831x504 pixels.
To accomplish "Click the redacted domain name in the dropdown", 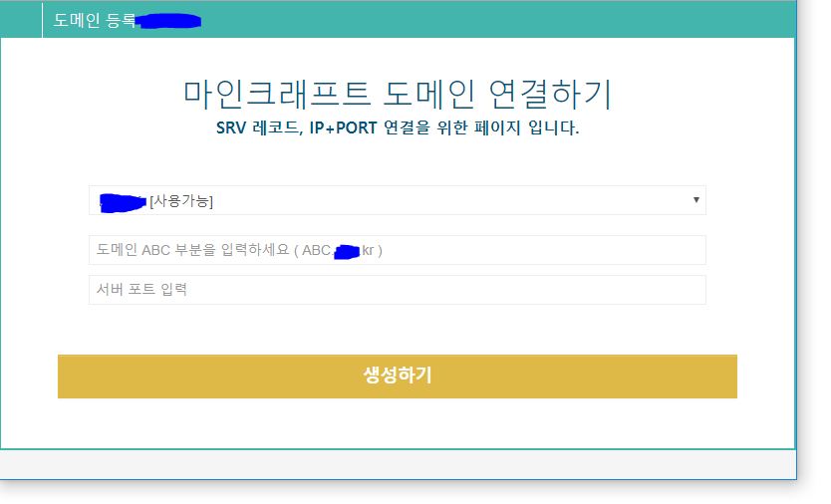I will (x=124, y=202).
